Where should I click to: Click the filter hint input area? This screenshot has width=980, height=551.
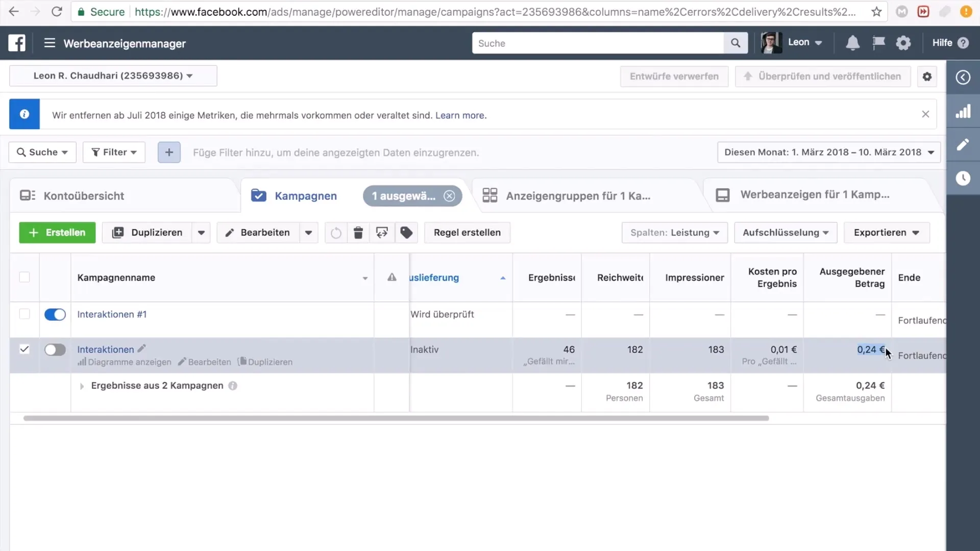(x=336, y=153)
